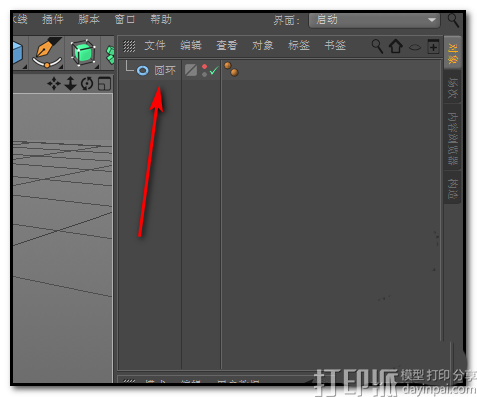Click the eye icon in object manager
The image size is (477, 397).
point(415,47)
